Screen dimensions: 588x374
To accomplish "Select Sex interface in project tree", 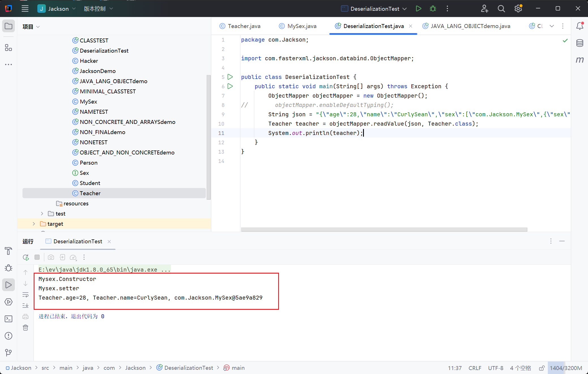I will coord(81,173).
